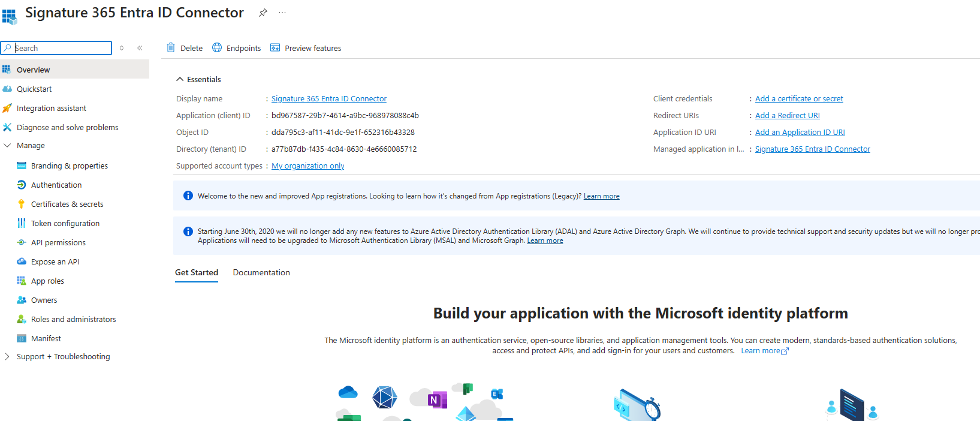
Task: Click the Certificates & secrets key icon
Action: coord(22,204)
